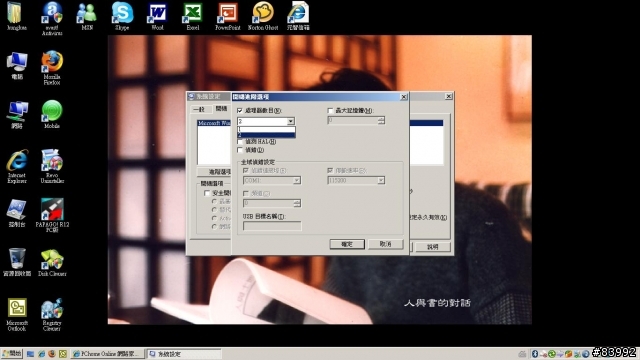Launch avast! Antivirus from the desktop
Image resolution: width=640 pixels, height=360 pixels.
click(52, 18)
